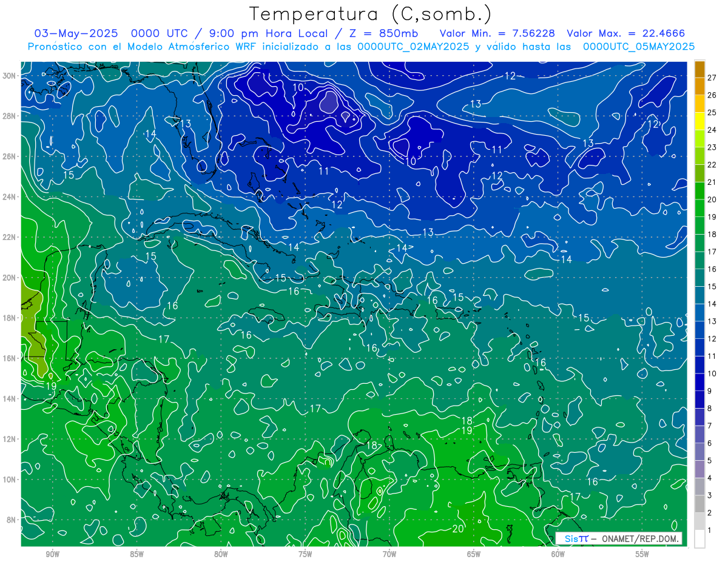Click the 18N latitude axis label
This screenshot has width=728, height=562.
pyautogui.click(x=9, y=318)
